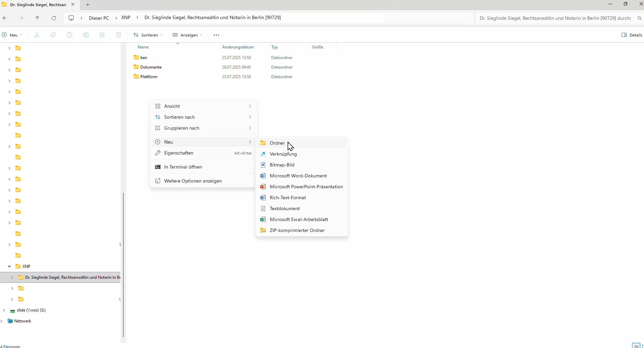The height and width of the screenshot is (348, 644).
Task: Open the Anzeigen dropdown
Action: click(x=187, y=35)
